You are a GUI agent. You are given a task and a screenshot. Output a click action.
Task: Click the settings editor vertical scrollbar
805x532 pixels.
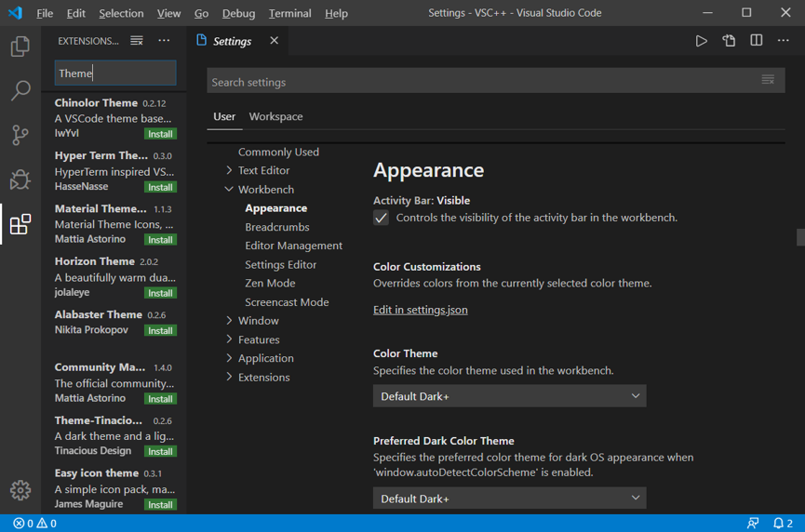click(x=800, y=237)
